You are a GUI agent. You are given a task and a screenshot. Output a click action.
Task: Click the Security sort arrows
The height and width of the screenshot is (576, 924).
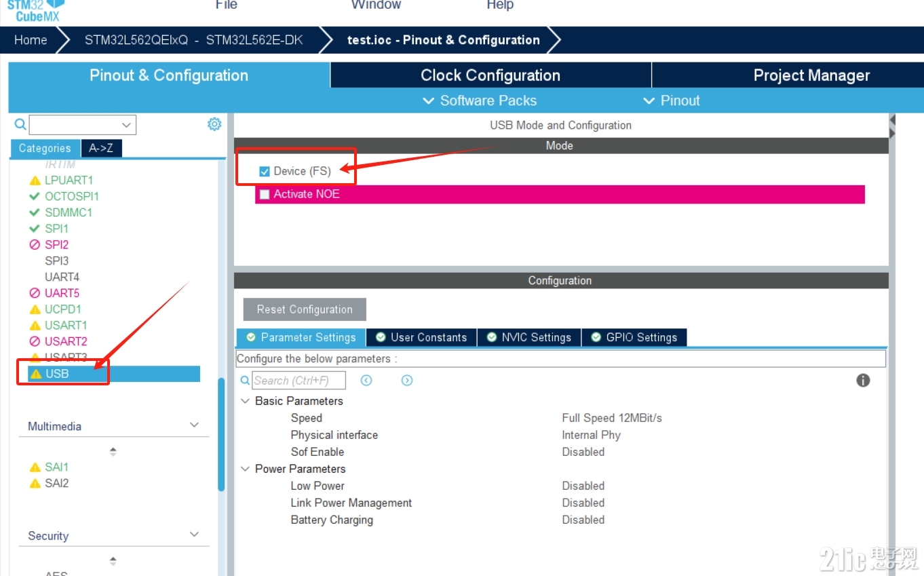click(x=113, y=561)
